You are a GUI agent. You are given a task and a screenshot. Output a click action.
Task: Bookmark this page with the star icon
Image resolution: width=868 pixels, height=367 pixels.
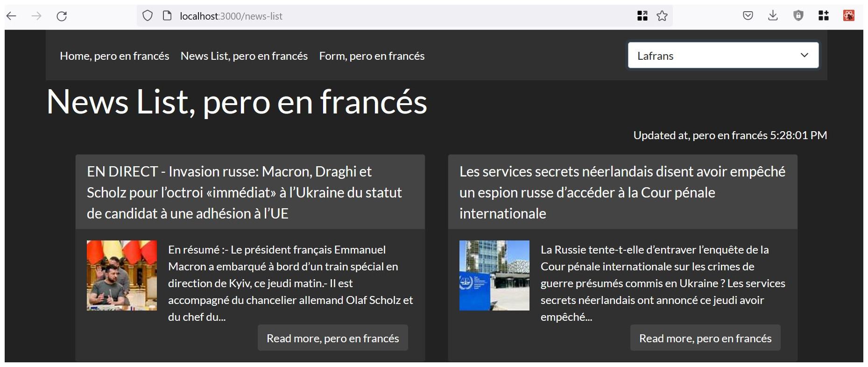click(x=662, y=16)
